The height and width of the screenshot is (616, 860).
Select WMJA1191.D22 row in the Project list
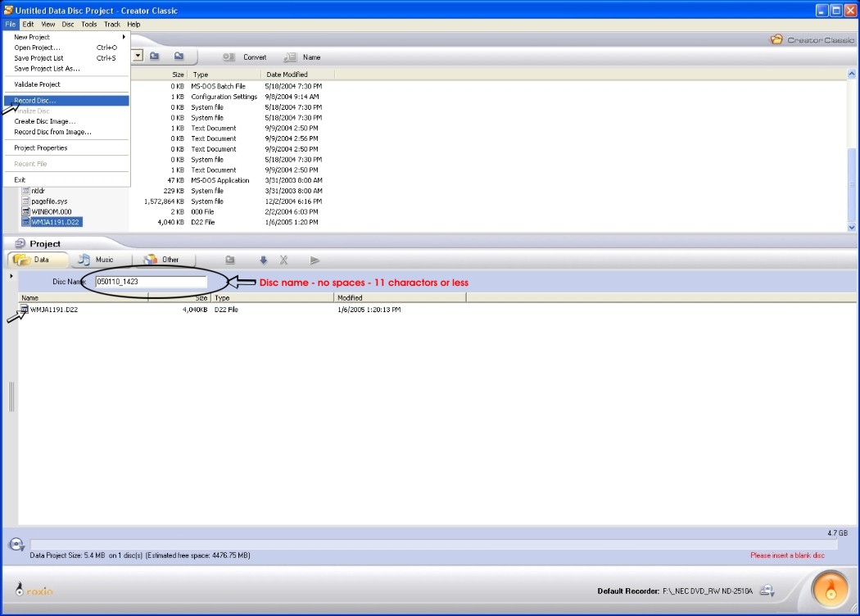tap(242, 310)
